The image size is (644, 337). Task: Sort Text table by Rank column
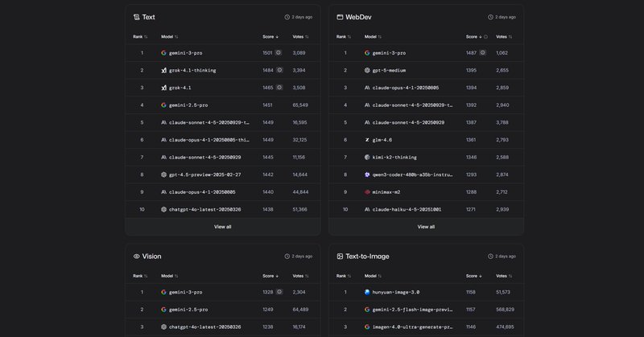pyautogui.click(x=140, y=36)
